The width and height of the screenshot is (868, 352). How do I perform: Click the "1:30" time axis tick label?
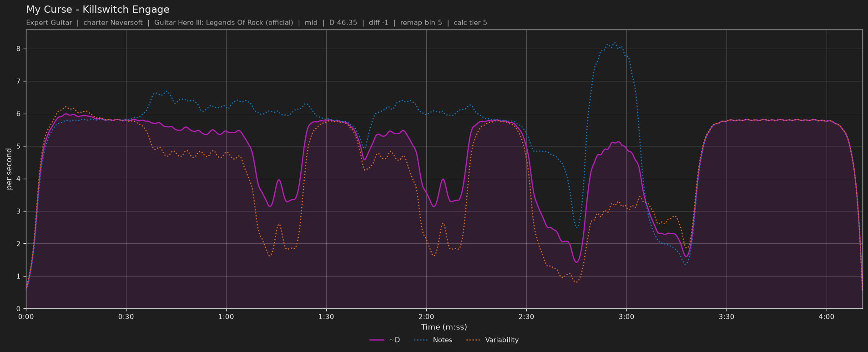coord(326,317)
